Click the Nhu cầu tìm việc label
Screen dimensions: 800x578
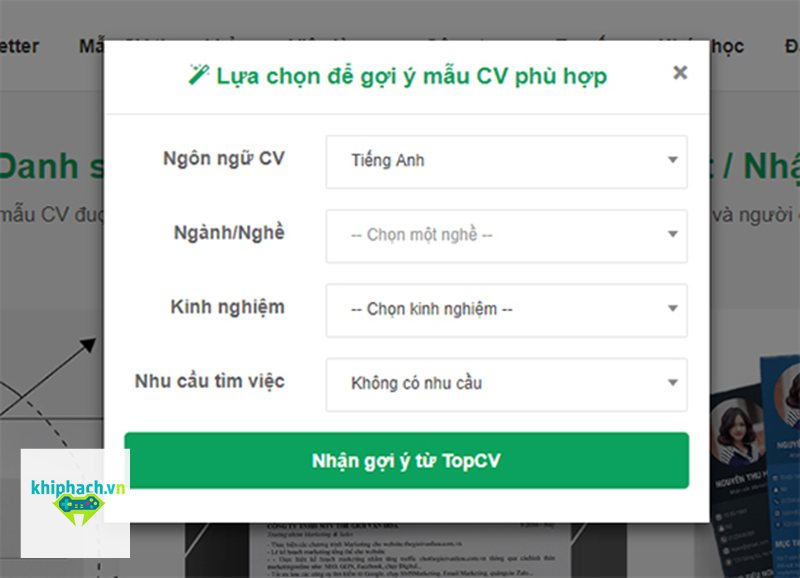click(x=209, y=381)
